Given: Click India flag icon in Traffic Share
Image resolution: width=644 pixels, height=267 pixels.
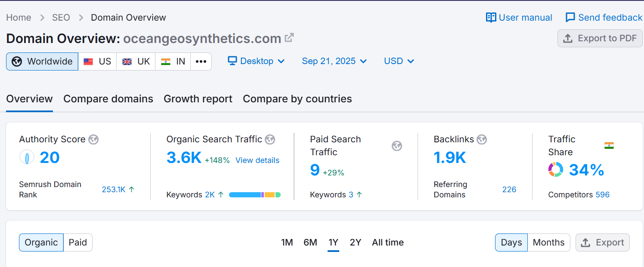Looking at the screenshot, I should coord(609,146).
